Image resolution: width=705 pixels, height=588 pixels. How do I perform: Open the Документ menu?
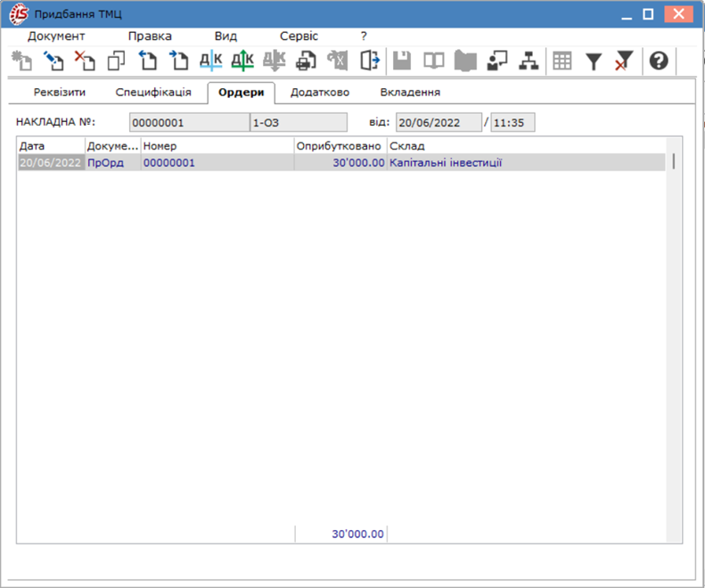pyautogui.click(x=56, y=36)
